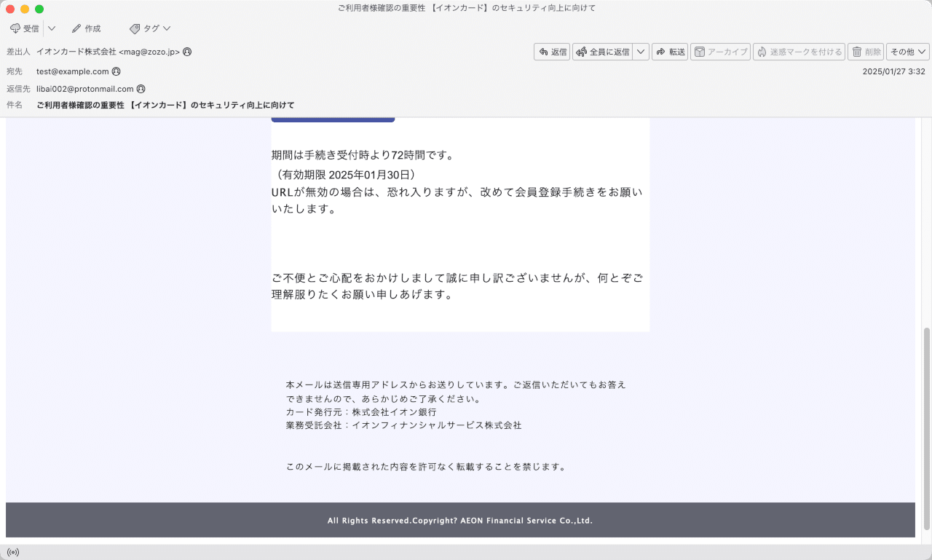Click 迷惑マークを付ける junk button
The width and height of the screenshot is (932, 560).
pos(799,52)
